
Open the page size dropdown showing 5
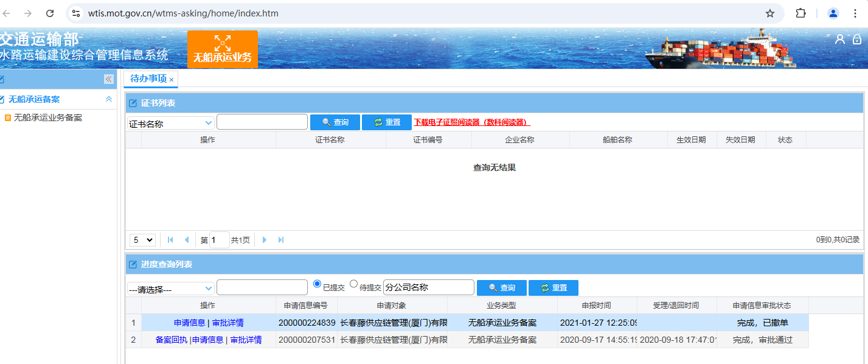(142, 240)
